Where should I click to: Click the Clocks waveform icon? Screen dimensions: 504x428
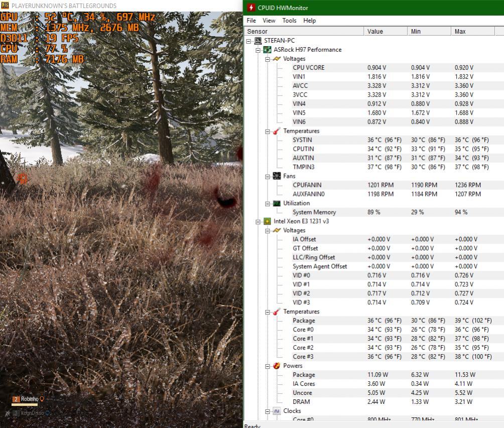(x=277, y=410)
